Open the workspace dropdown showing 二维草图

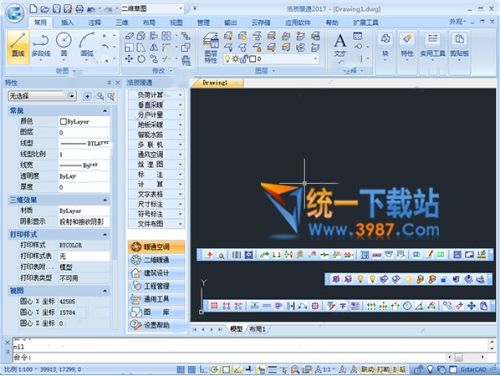[152, 9]
